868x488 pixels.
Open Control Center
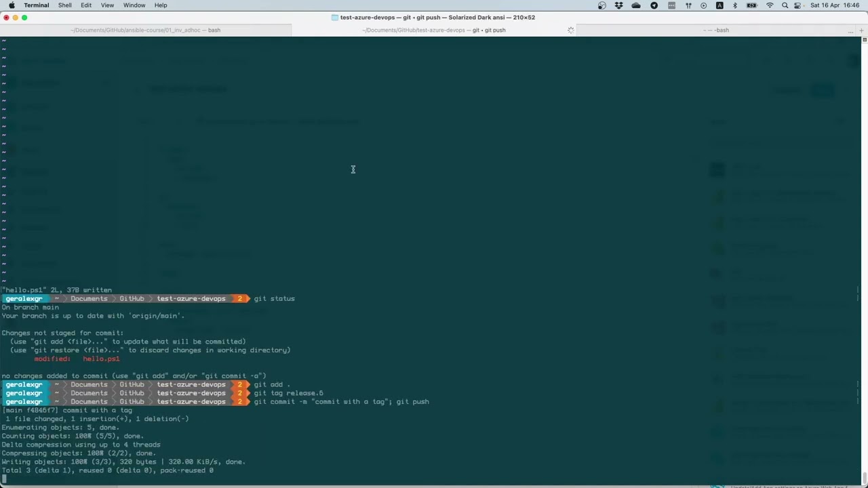pyautogui.click(x=797, y=5)
